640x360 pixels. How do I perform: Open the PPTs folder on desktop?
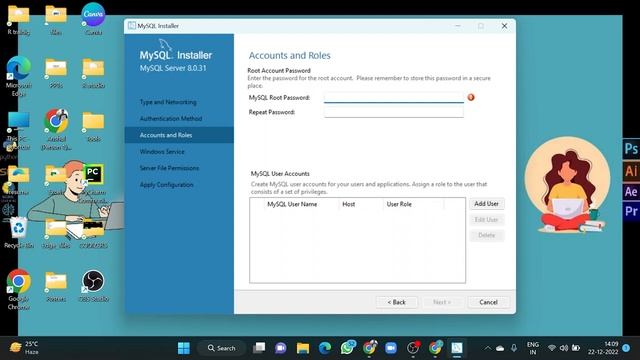point(56,73)
